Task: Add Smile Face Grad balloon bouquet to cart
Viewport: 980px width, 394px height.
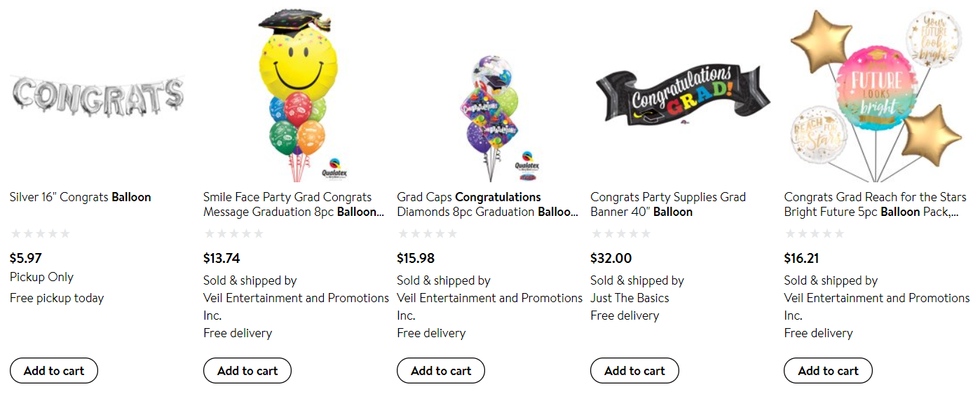Action: [247, 371]
